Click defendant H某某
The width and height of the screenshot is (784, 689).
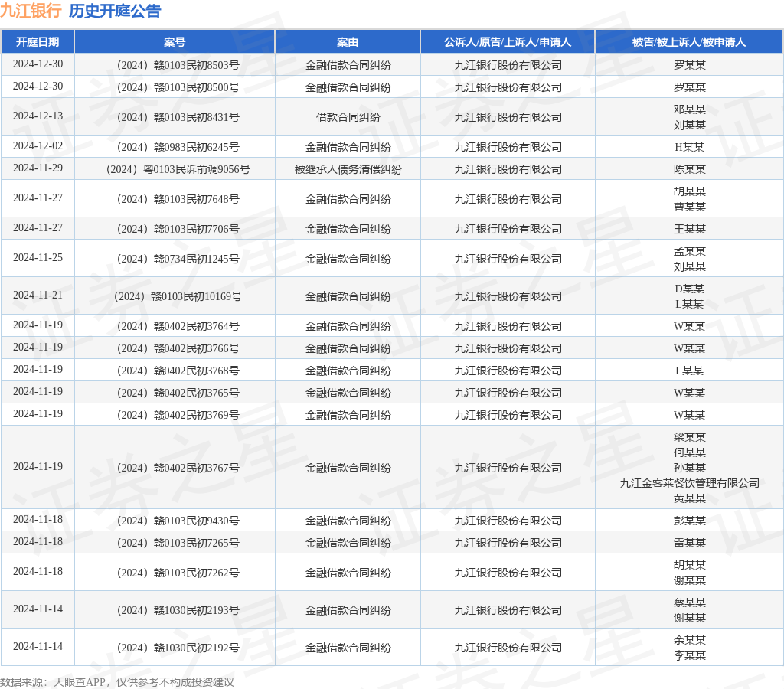click(x=690, y=147)
